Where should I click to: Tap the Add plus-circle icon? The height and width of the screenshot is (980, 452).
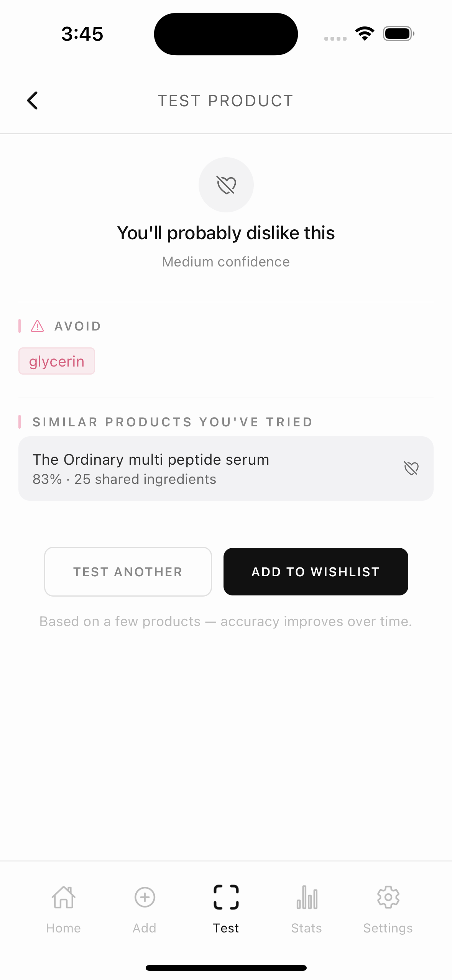click(145, 897)
